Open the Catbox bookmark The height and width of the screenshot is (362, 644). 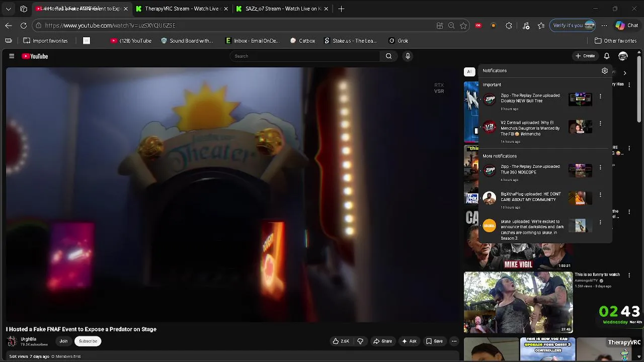[302, 41]
